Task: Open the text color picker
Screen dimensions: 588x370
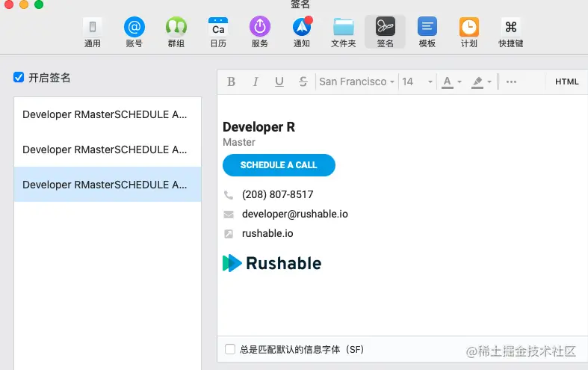Action: pyautogui.click(x=447, y=81)
